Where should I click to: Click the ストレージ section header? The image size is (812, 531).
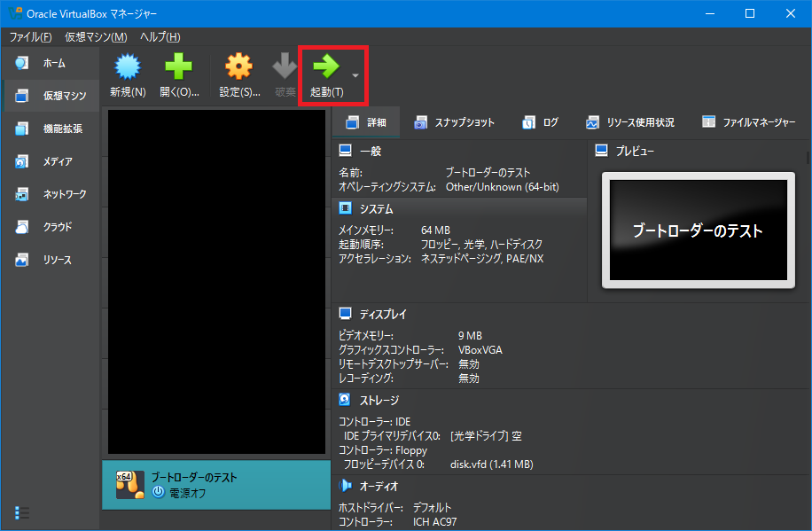tap(379, 400)
